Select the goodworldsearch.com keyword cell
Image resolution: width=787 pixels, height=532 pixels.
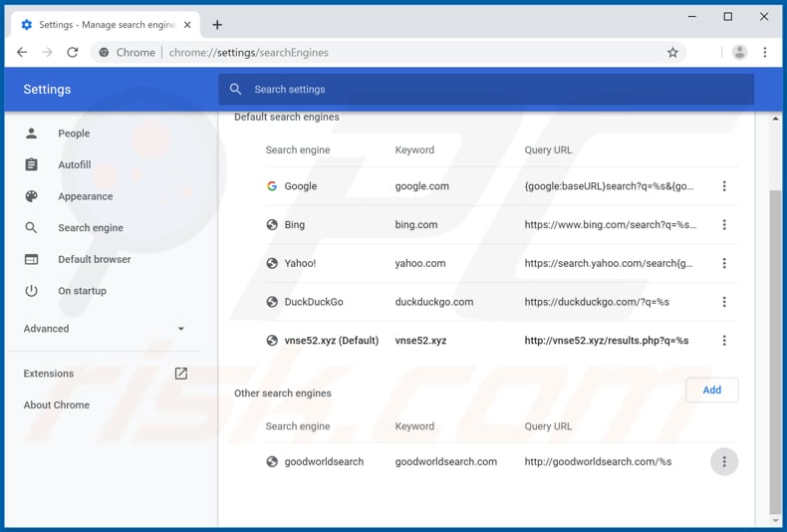(x=445, y=461)
